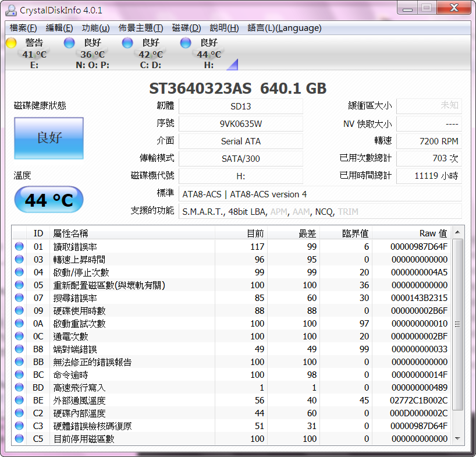The height and width of the screenshot is (457, 476).
Task: Click the 最差 column header
Action: tap(293, 233)
